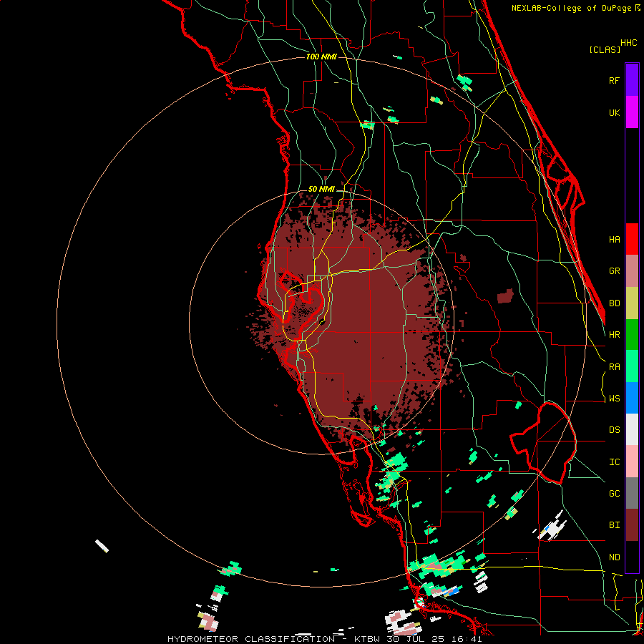
Task: Click the NEXLAB-College of DuPage credit text
Action: 571,8
